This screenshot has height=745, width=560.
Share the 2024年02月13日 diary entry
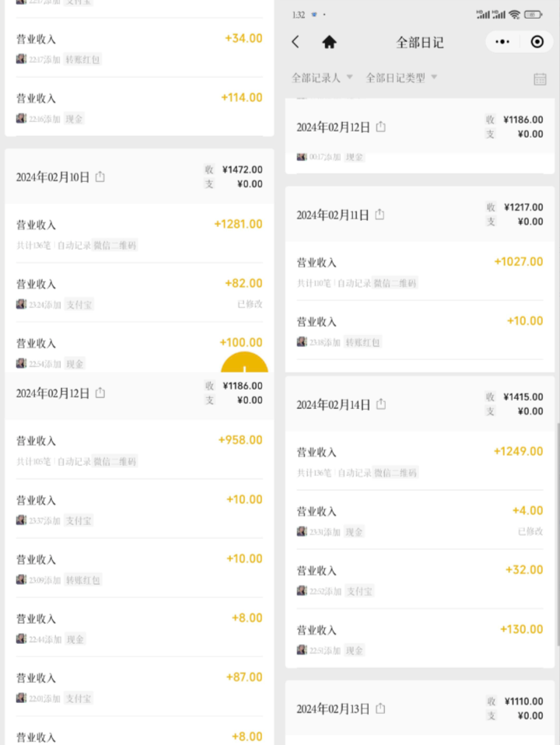tap(380, 708)
